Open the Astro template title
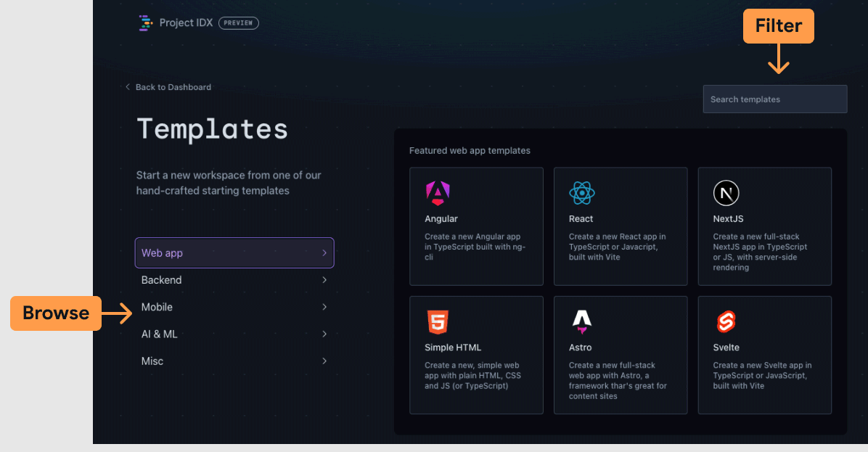This screenshot has height=452, width=868. tap(580, 348)
